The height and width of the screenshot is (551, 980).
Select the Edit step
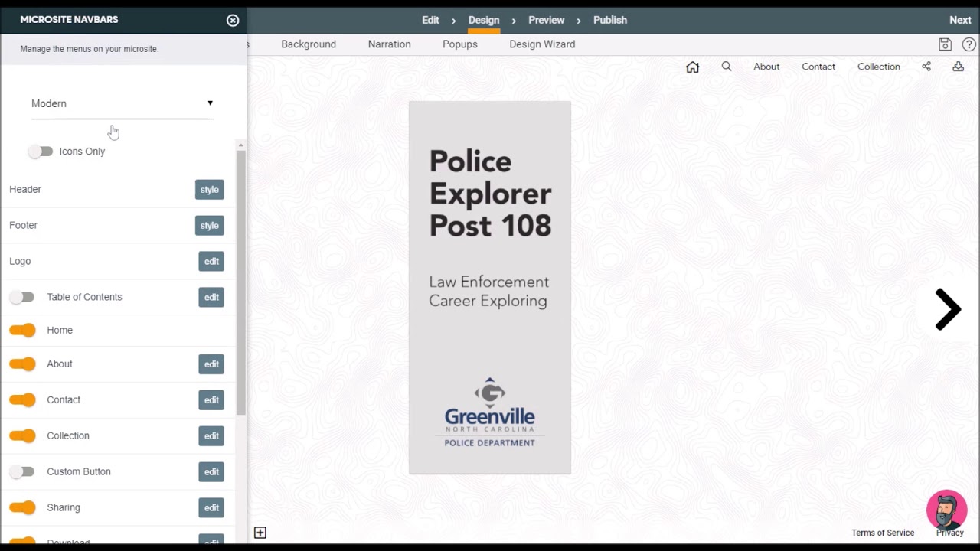click(x=430, y=20)
